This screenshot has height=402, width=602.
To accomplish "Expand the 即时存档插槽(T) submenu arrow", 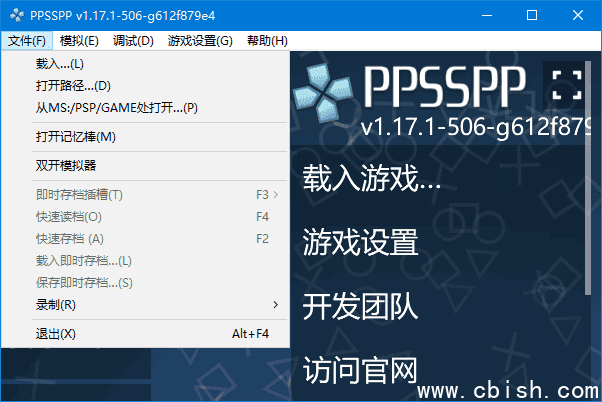I will [276, 194].
